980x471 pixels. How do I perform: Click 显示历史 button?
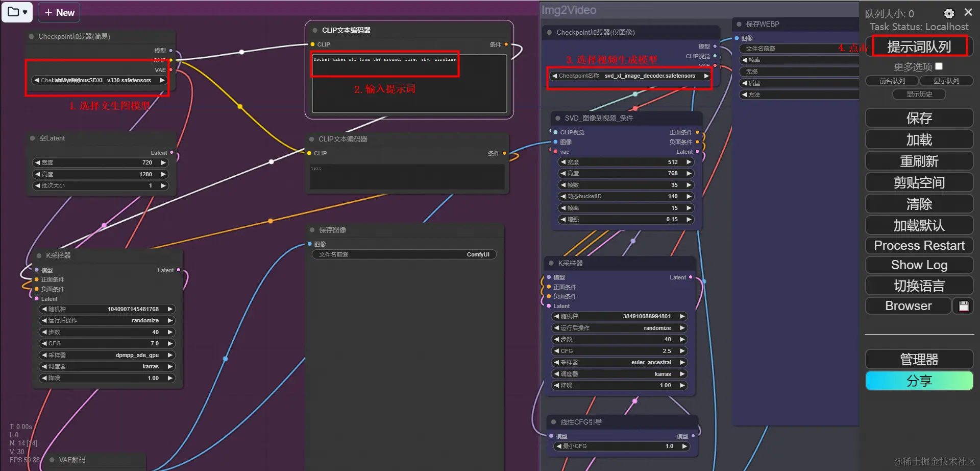[x=919, y=94]
